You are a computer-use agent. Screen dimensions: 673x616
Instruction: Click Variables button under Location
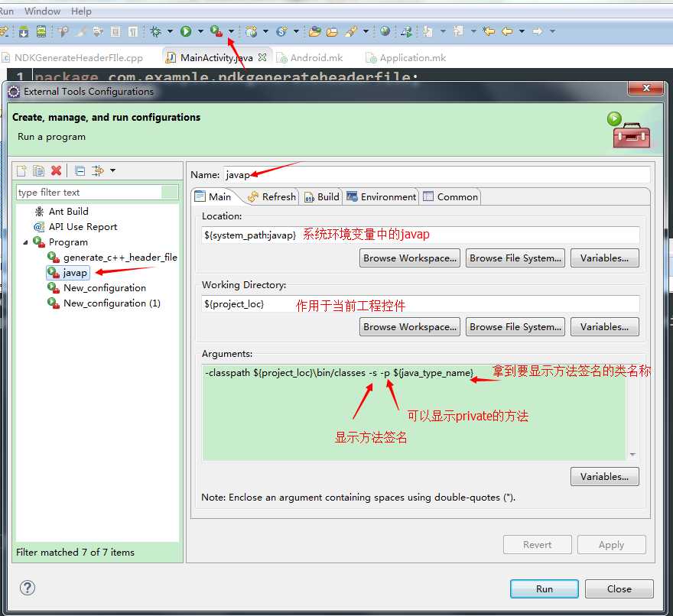(604, 258)
